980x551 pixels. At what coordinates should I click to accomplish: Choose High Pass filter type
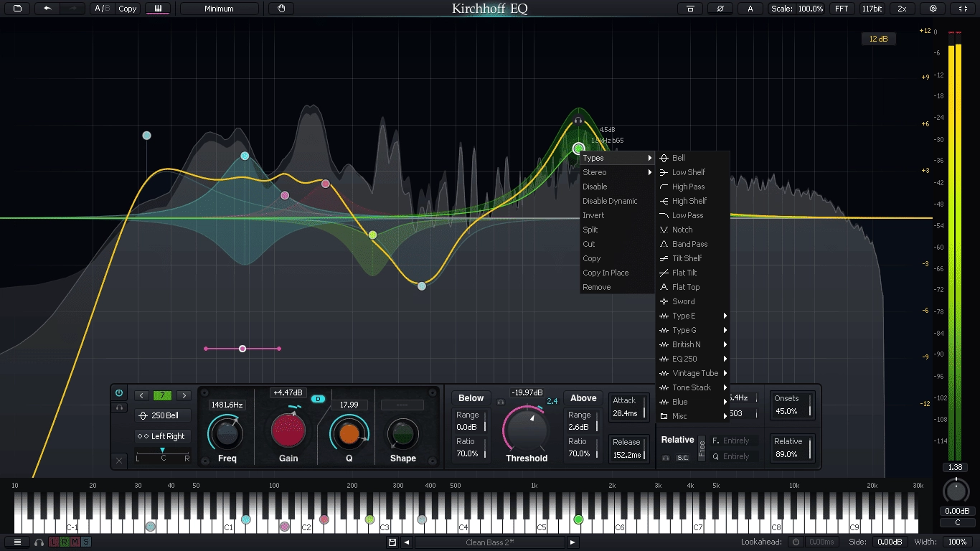692,187
